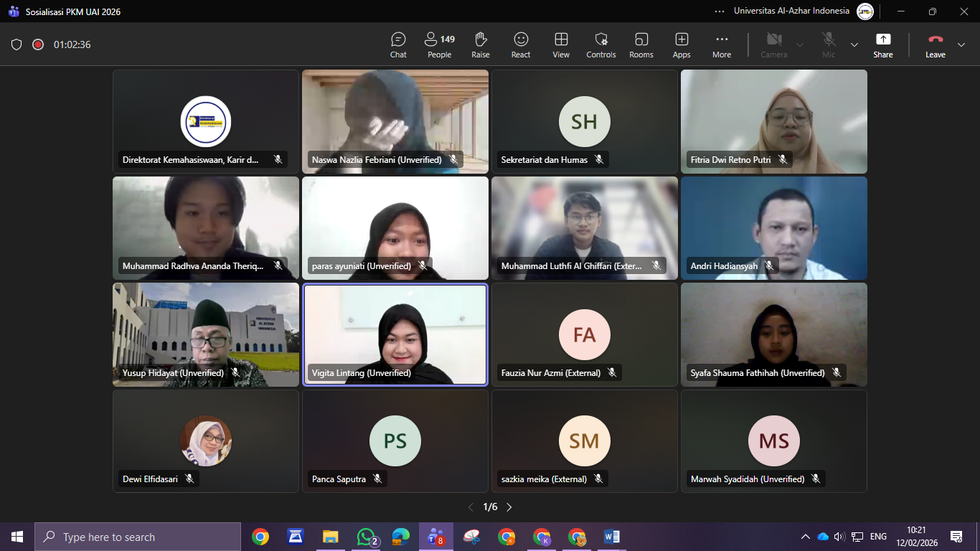Click the red recording indicator
This screenshot has width=980, height=551.
(x=38, y=44)
